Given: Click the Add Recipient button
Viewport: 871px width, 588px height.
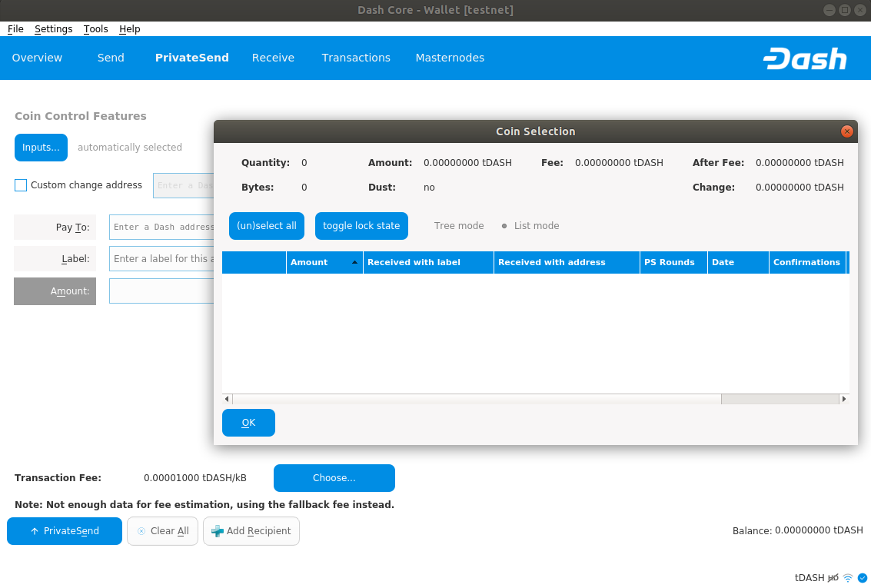Looking at the screenshot, I should click(251, 531).
